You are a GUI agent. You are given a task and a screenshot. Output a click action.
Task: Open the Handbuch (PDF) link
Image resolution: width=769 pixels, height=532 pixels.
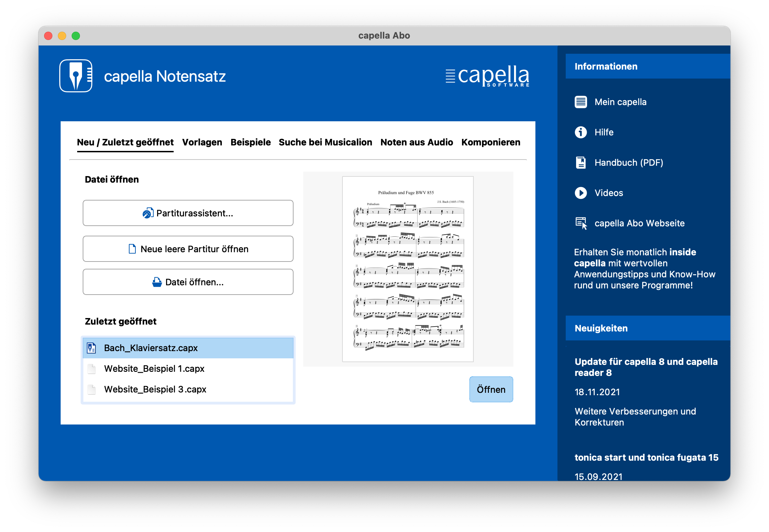click(x=629, y=163)
